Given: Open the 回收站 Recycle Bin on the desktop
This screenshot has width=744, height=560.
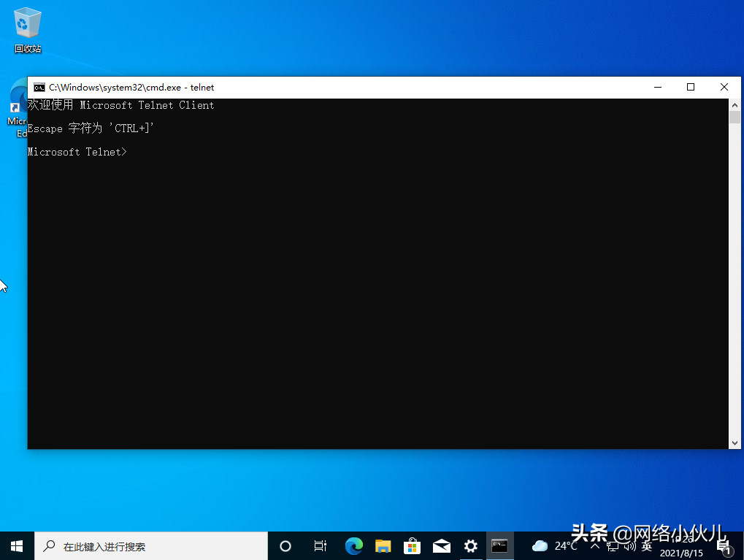Looking at the screenshot, I should (x=27, y=22).
